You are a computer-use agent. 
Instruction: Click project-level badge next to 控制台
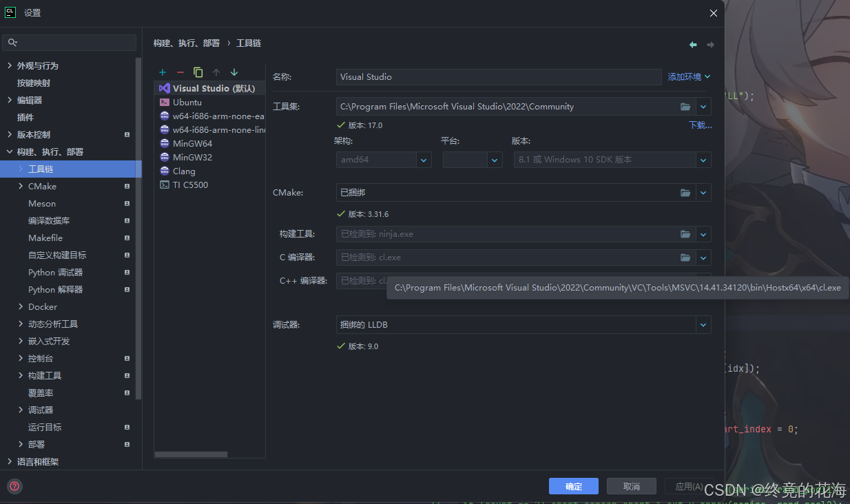tap(127, 358)
